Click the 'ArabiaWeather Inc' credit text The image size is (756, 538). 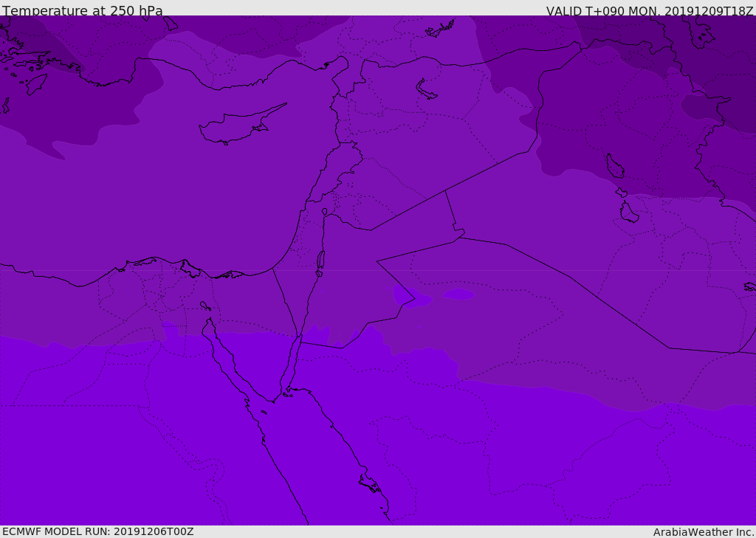click(x=704, y=532)
